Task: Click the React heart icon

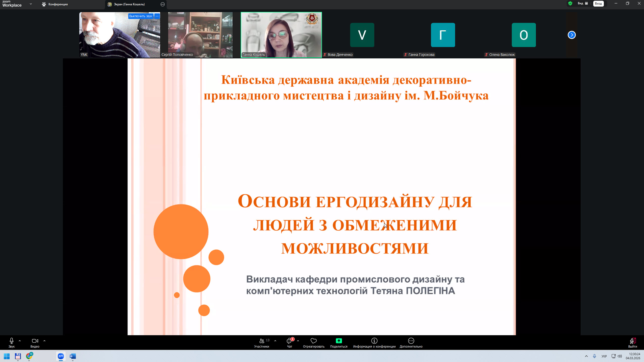Action: point(313,341)
